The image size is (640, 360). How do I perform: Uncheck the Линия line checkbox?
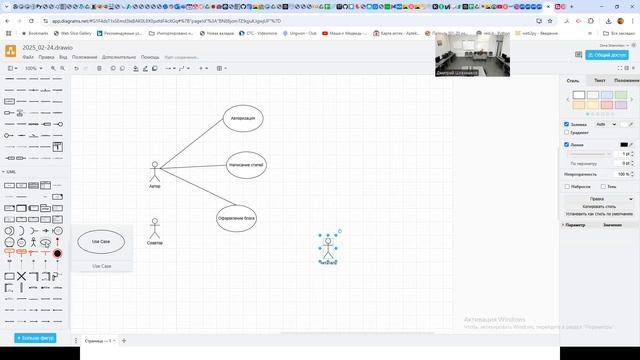click(567, 144)
